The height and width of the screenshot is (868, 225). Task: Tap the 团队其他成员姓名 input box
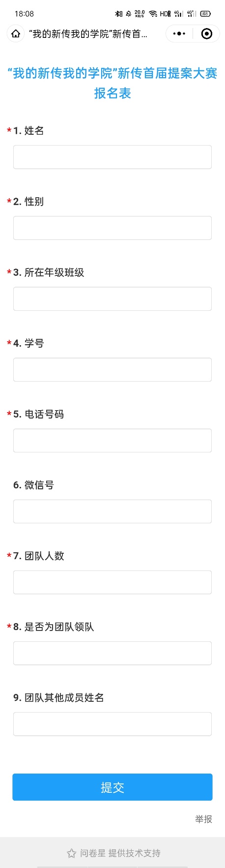(x=112, y=724)
